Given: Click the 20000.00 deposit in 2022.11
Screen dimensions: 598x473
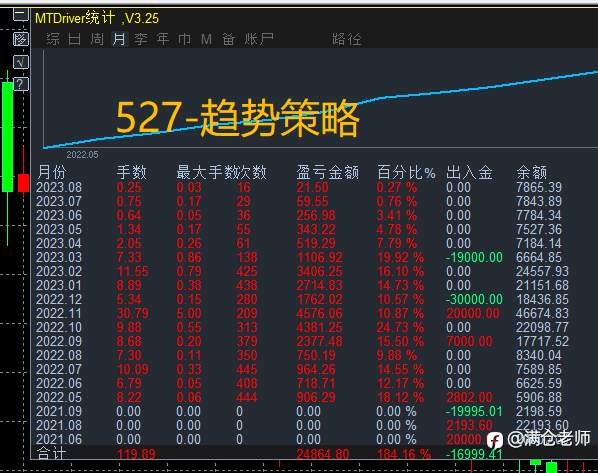Looking at the screenshot, I should click(x=473, y=314).
